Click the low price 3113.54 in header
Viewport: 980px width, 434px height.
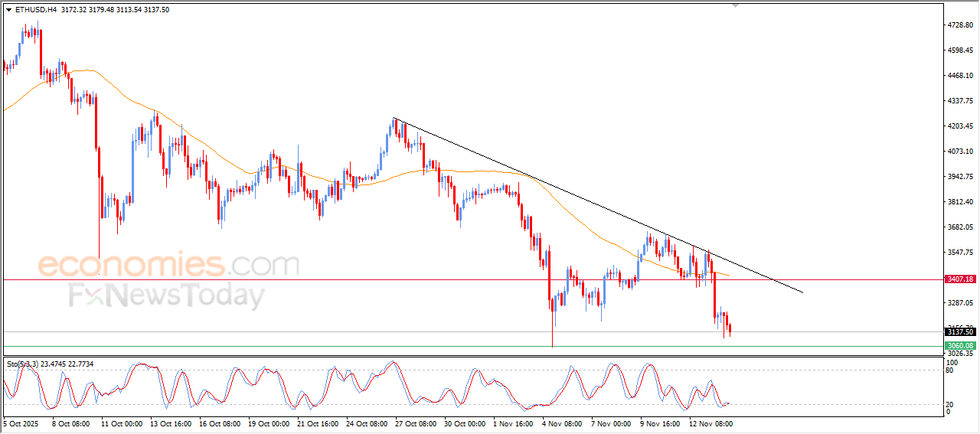pyautogui.click(x=129, y=10)
